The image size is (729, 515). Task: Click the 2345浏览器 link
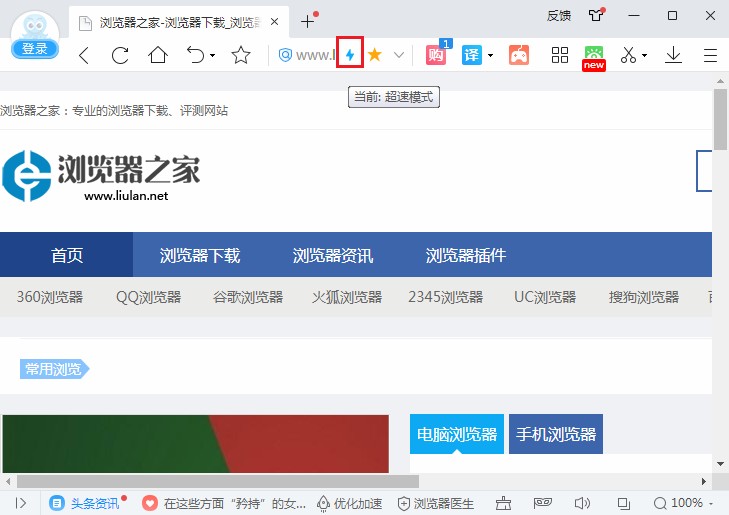pyautogui.click(x=445, y=297)
